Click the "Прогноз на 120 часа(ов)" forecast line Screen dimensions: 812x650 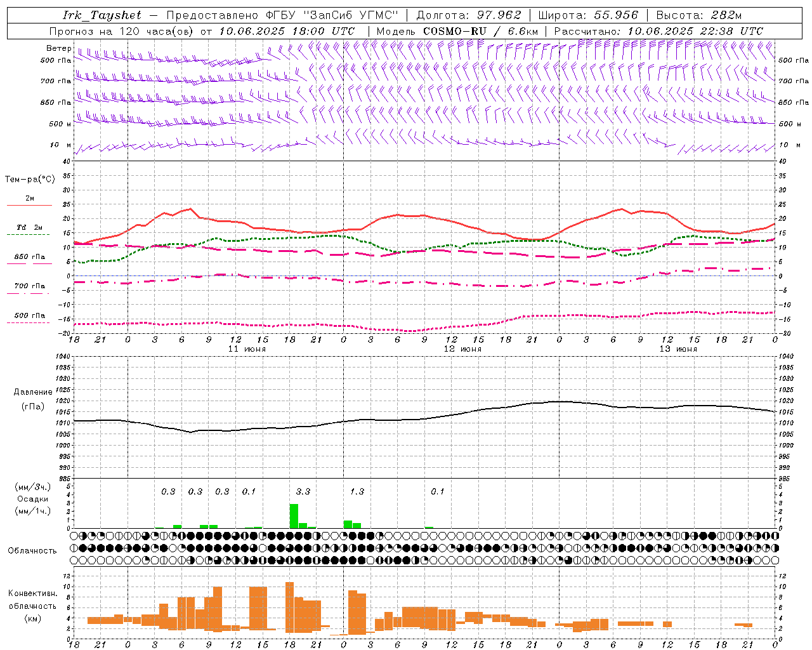click(202, 31)
